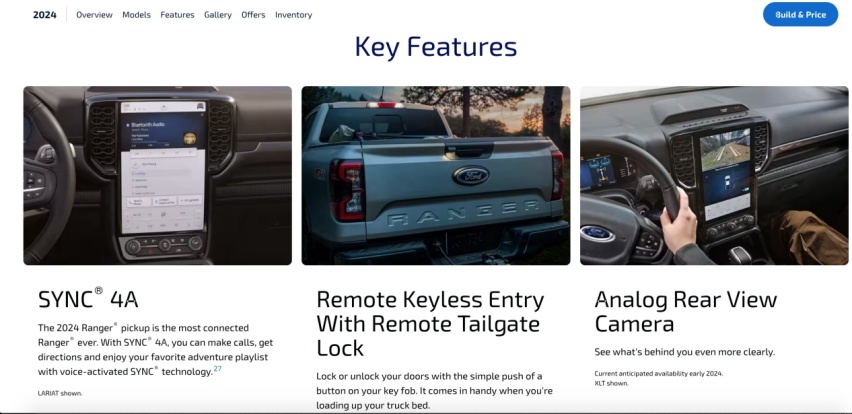Open the Inventory nav link
Screen dimensions: 852x414
coord(293,15)
